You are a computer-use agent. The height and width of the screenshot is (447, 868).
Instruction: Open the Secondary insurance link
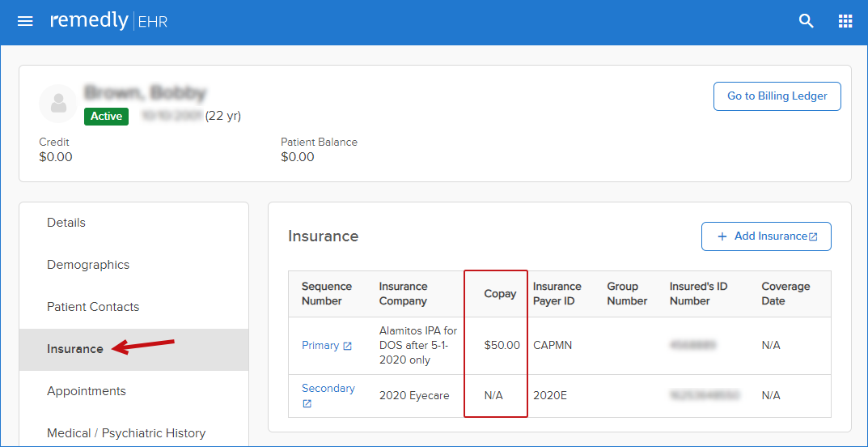[328, 388]
